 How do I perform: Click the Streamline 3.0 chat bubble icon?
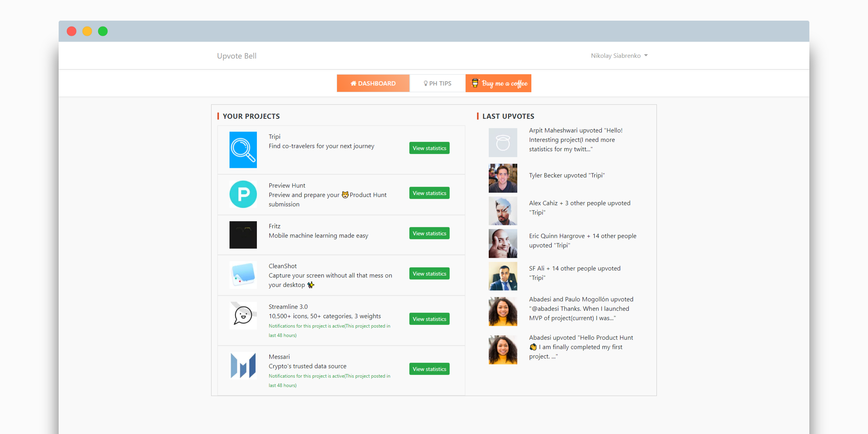[x=243, y=315]
